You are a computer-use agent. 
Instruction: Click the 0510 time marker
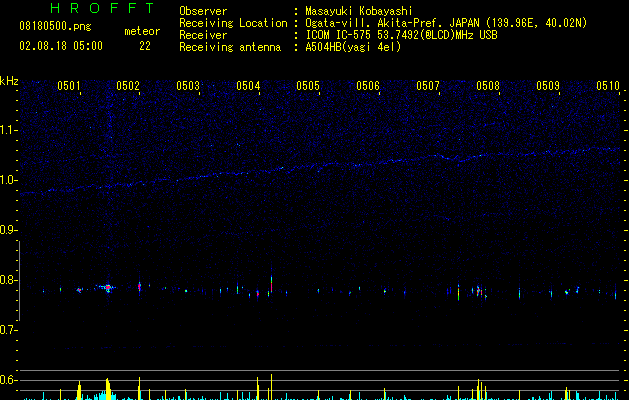click(x=608, y=85)
